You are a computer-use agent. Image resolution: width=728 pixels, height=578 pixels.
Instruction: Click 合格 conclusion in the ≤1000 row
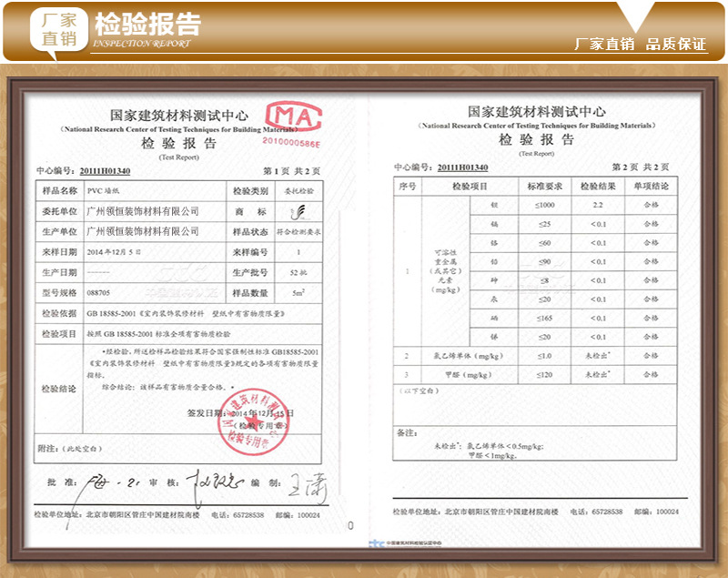(x=651, y=205)
